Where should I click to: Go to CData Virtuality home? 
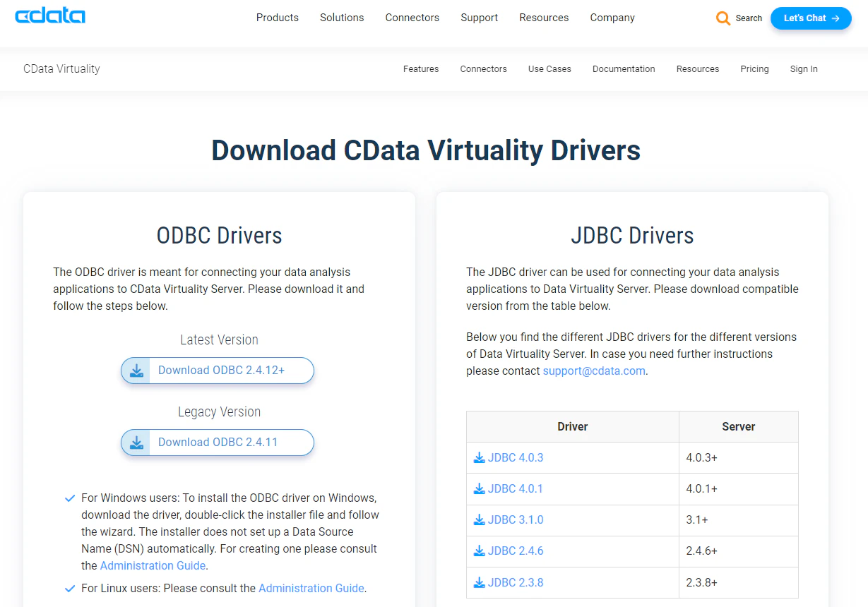pos(61,68)
